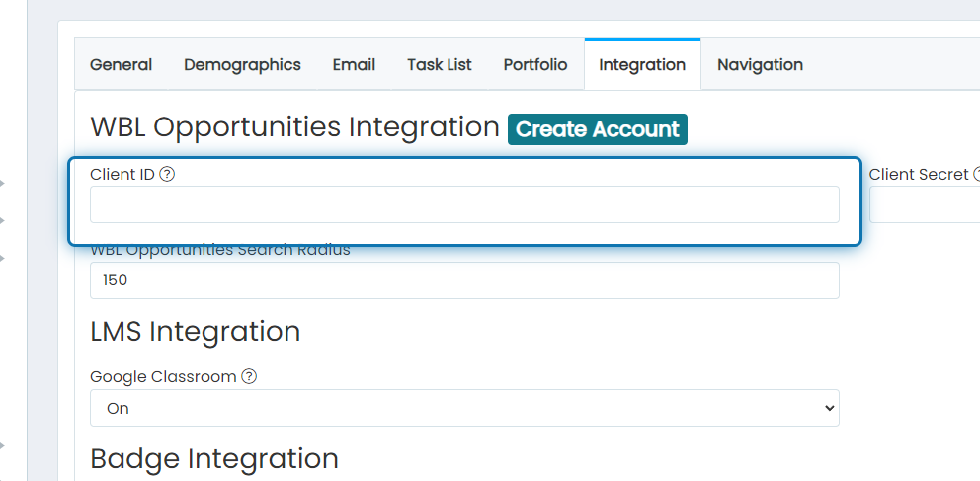This screenshot has width=980, height=481.
Task: Click the LMS Integration heading
Action: pos(195,332)
